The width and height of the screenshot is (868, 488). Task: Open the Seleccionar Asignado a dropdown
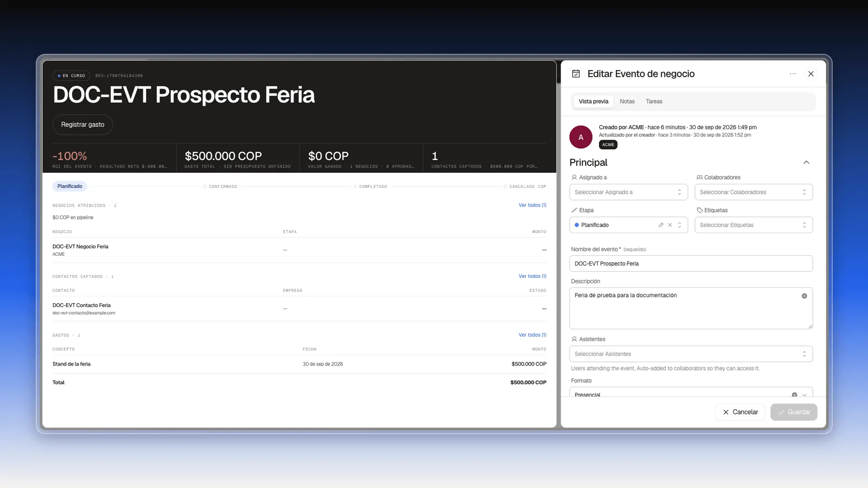628,192
